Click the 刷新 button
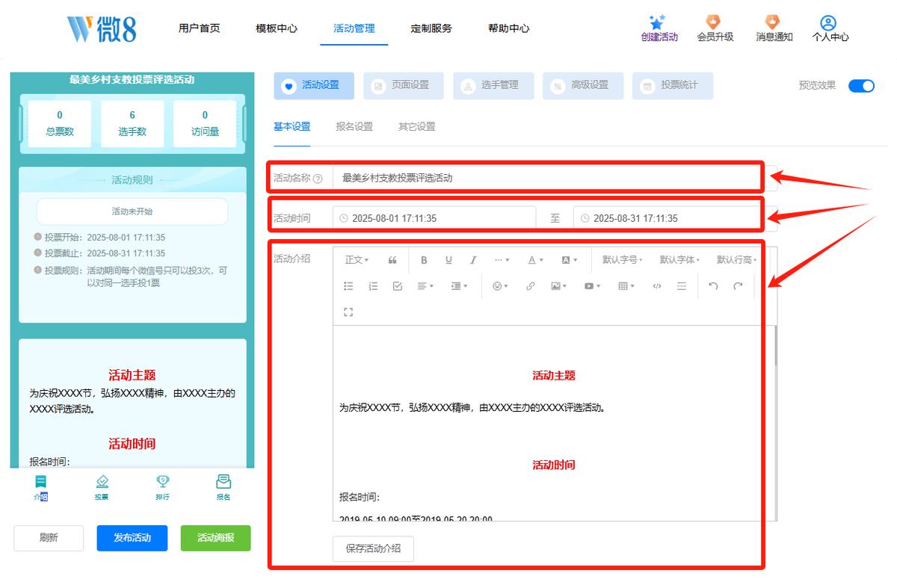 coord(49,538)
